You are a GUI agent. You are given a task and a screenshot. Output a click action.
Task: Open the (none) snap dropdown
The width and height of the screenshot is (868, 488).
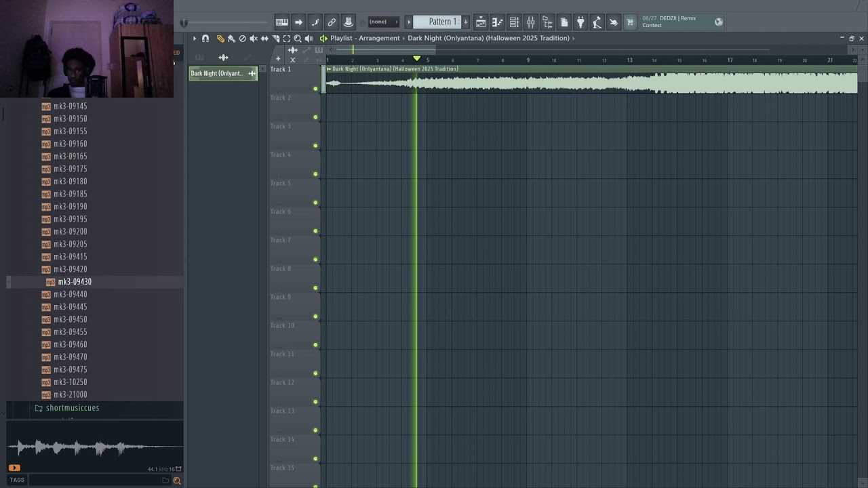[382, 22]
